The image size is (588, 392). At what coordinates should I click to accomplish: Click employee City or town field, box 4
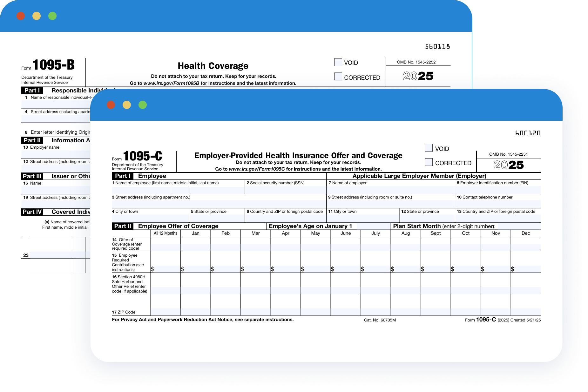pyautogui.click(x=150, y=219)
